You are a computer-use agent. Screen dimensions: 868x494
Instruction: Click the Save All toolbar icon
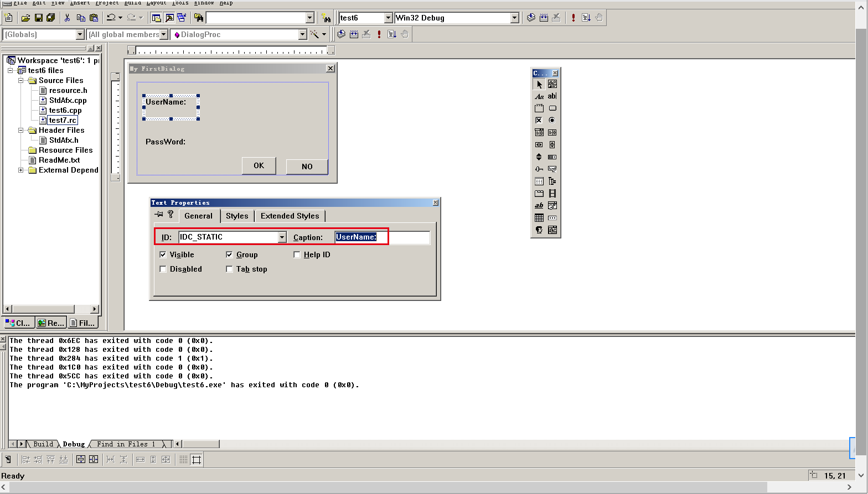pos(51,18)
